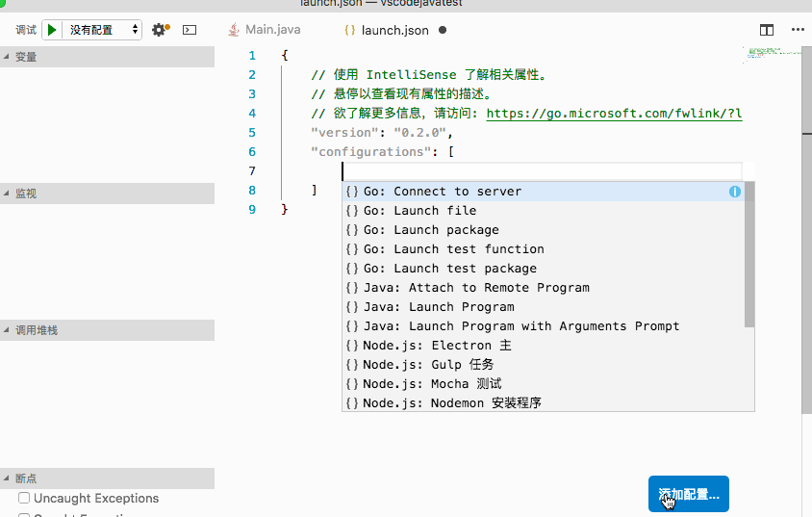Collapse the 监视 (Watch) section
Image resolution: width=812 pixels, height=517 pixels.
tap(6, 194)
